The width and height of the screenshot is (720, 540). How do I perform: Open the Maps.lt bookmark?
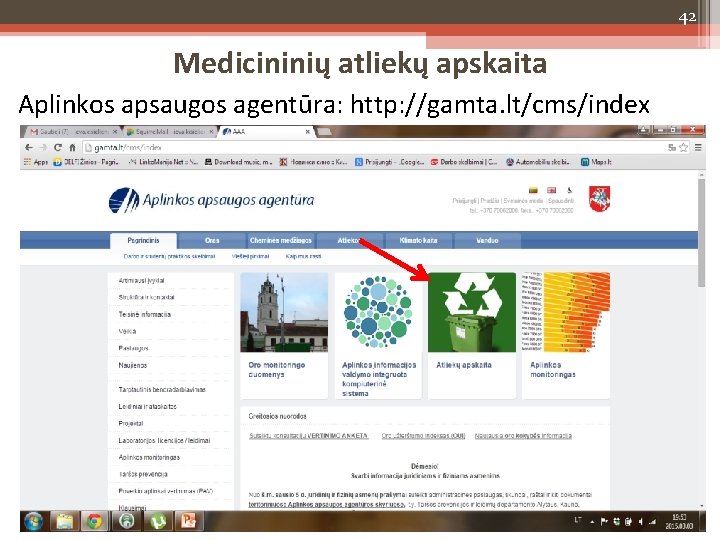(x=596, y=162)
